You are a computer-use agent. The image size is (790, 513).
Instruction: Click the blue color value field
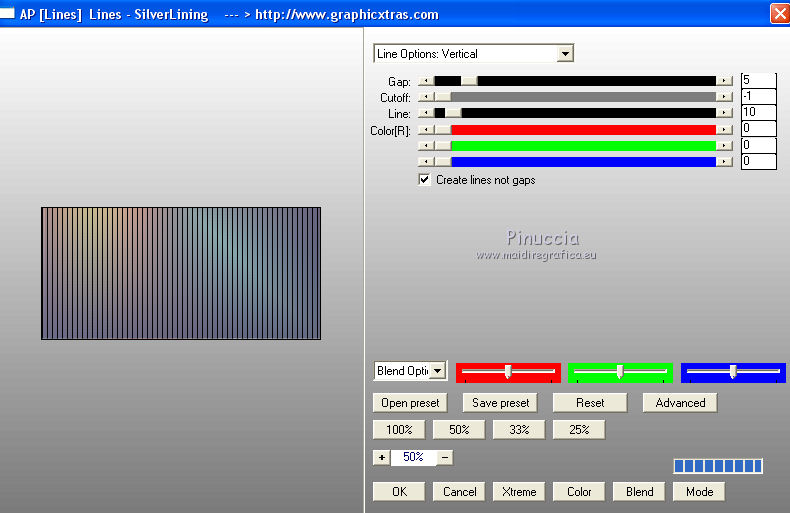click(x=758, y=161)
